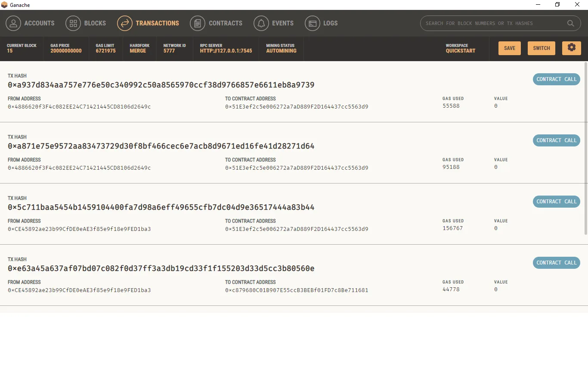This screenshot has height=392, width=588.
Task: Click the SWITCH workspace button
Action: click(x=542, y=48)
